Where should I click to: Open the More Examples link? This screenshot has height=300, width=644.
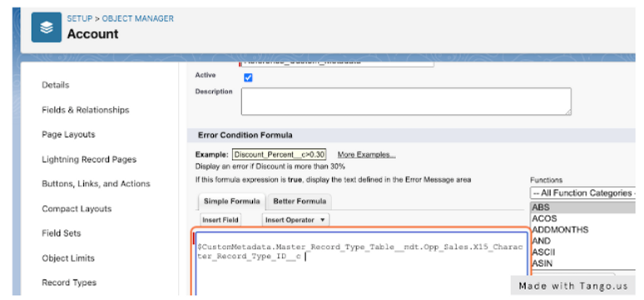[x=366, y=155]
